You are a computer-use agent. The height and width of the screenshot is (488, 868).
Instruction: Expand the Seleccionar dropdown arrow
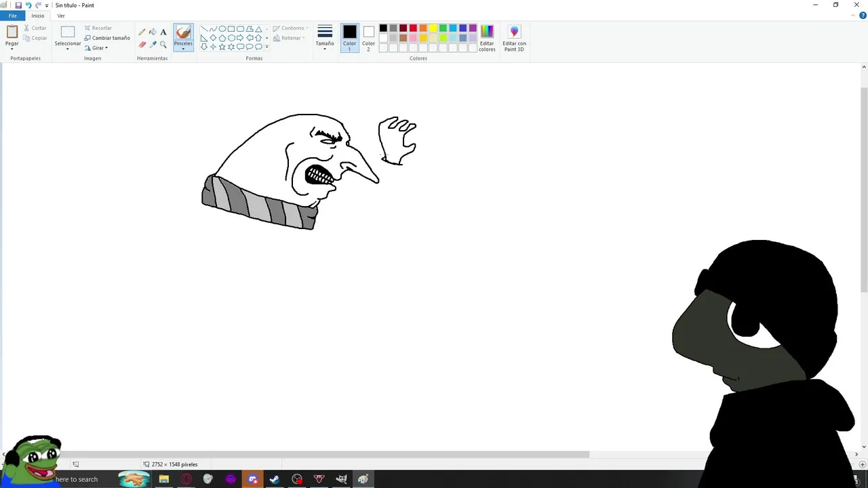[68, 49]
